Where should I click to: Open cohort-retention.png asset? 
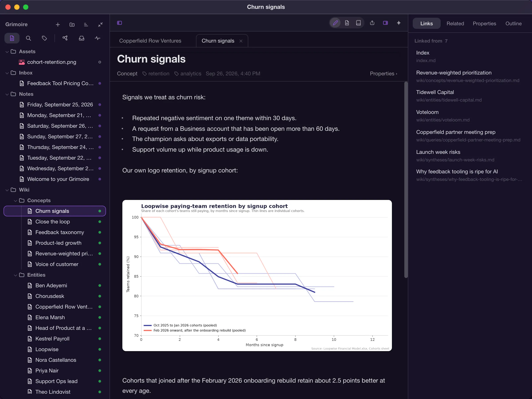(55, 62)
